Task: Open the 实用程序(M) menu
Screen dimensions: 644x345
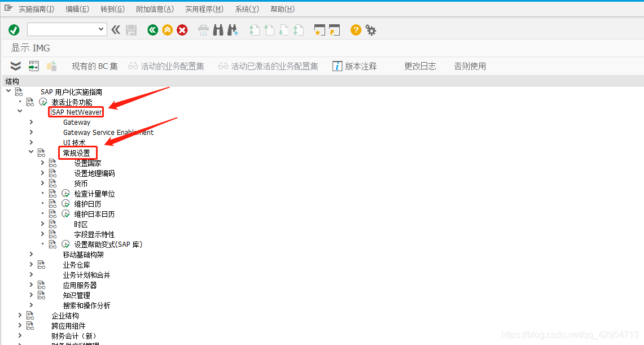Action: pyautogui.click(x=204, y=9)
